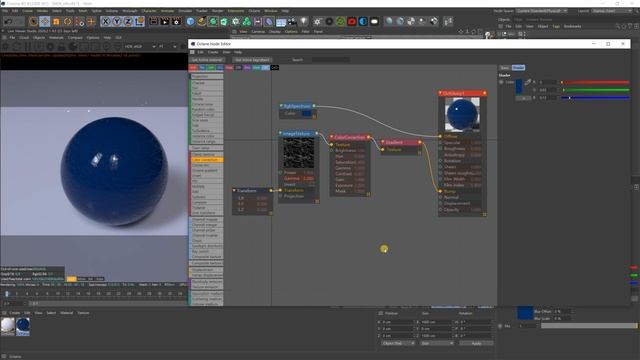Click the blue Cube primitive icon

190,21
